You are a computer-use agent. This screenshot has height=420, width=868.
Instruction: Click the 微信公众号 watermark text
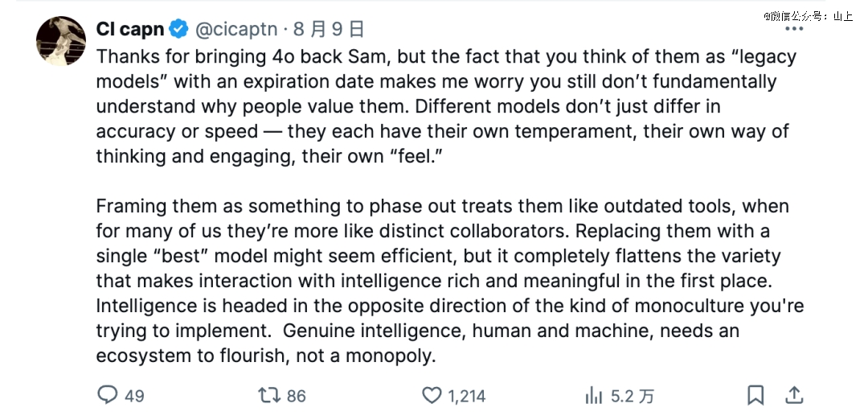click(807, 15)
